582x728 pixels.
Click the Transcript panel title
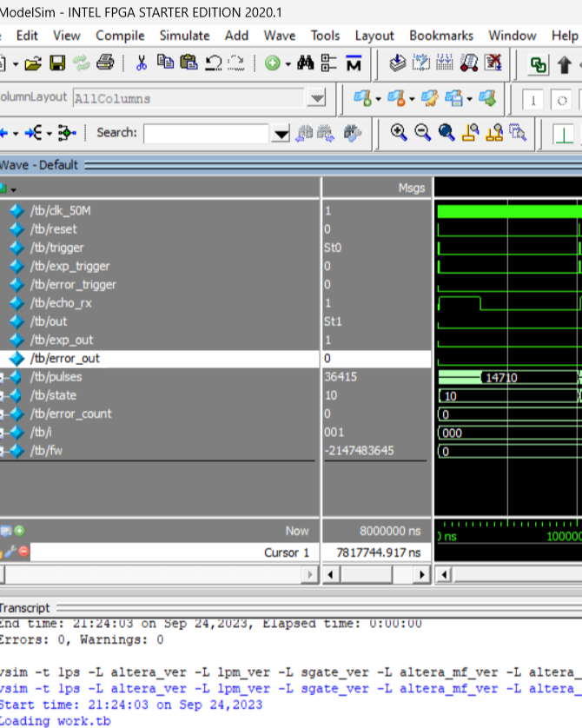(24, 608)
